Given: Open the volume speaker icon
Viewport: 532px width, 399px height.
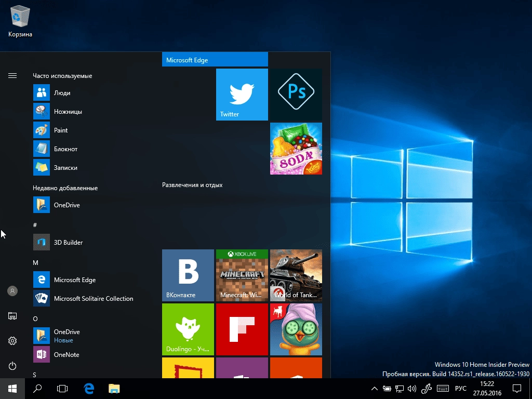Looking at the screenshot, I should tap(412, 389).
